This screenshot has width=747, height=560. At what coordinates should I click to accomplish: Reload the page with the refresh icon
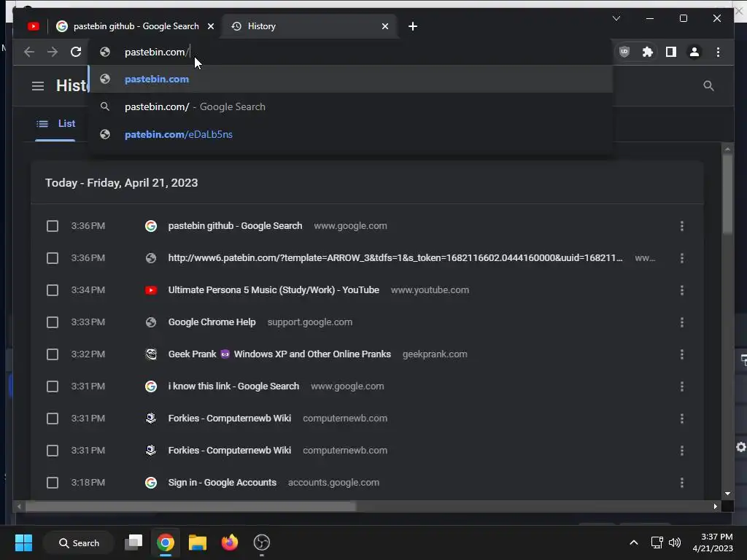click(76, 52)
